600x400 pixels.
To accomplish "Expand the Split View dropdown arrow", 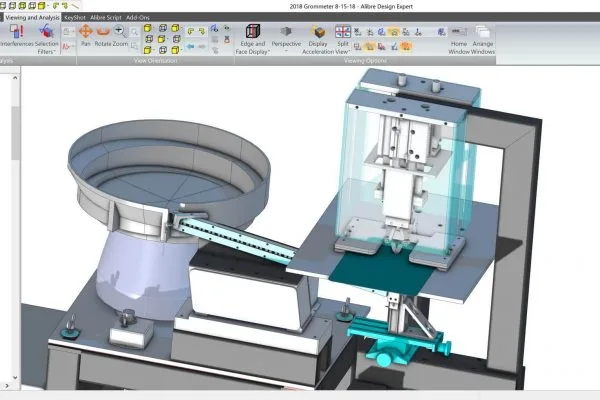I will pyautogui.click(x=348, y=51).
